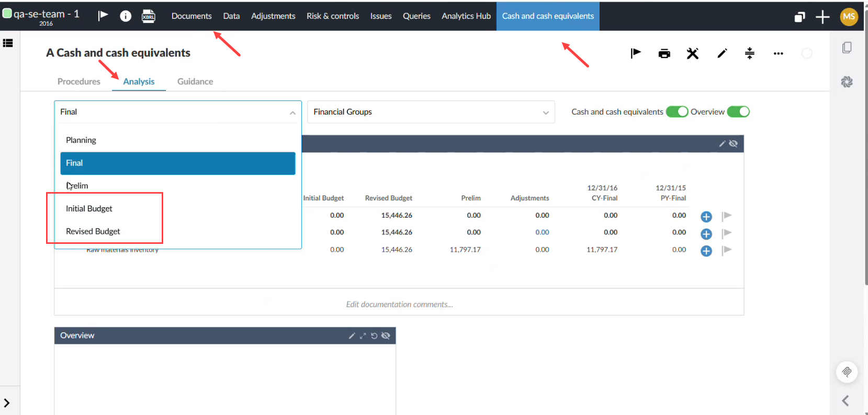Screen dimensions: 868x415
Task: Click the Prelim column header
Action: pos(471,198)
